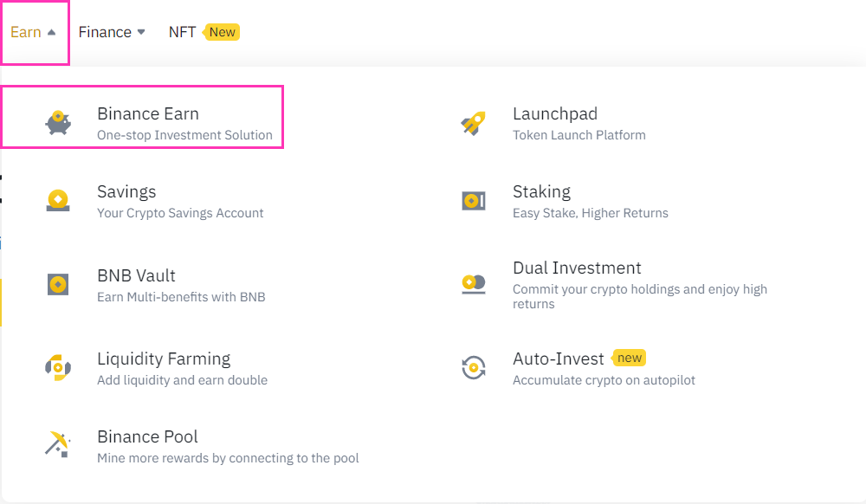
Task: Click the Dual Investment coins icon
Action: click(x=474, y=284)
